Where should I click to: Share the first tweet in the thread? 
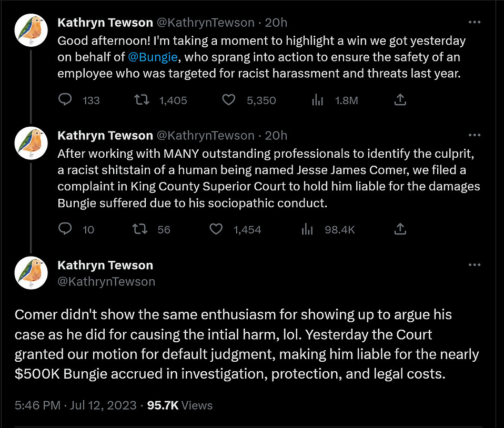(400, 99)
